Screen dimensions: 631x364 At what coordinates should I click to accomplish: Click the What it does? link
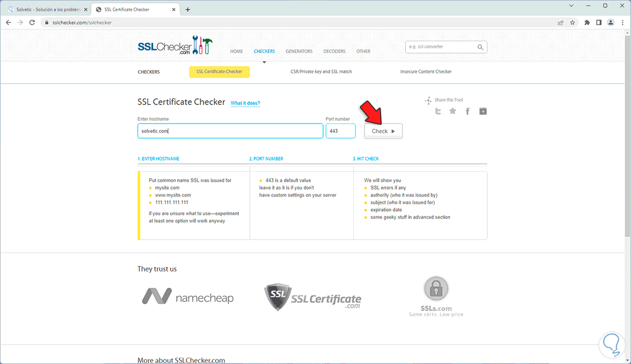pyautogui.click(x=246, y=103)
